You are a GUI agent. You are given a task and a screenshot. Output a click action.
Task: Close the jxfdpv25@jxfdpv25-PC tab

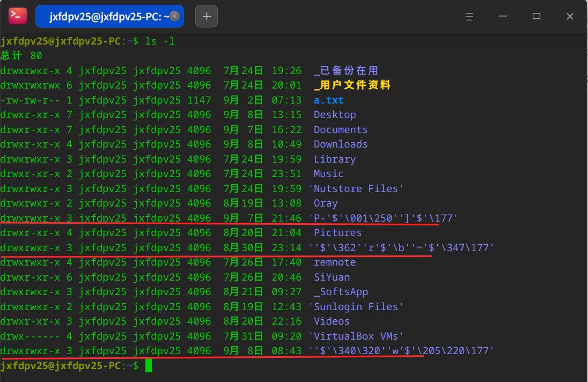174,16
